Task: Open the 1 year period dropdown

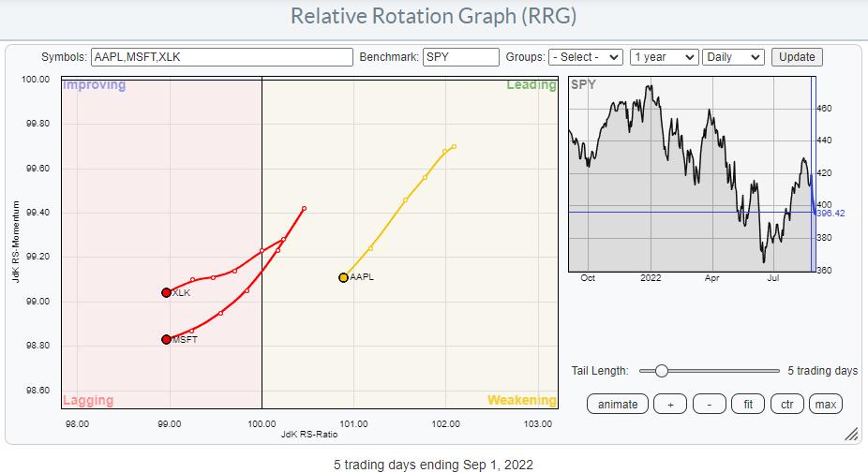Action: pyautogui.click(x=664, y=57)
